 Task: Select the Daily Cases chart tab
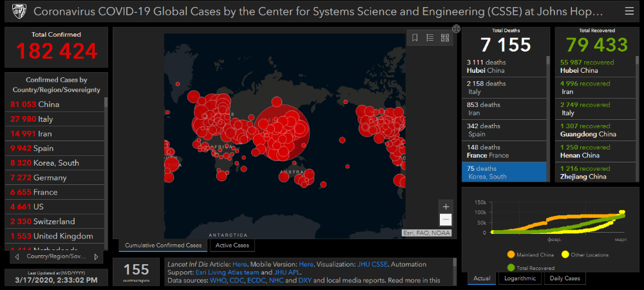(x=564, y=278)
